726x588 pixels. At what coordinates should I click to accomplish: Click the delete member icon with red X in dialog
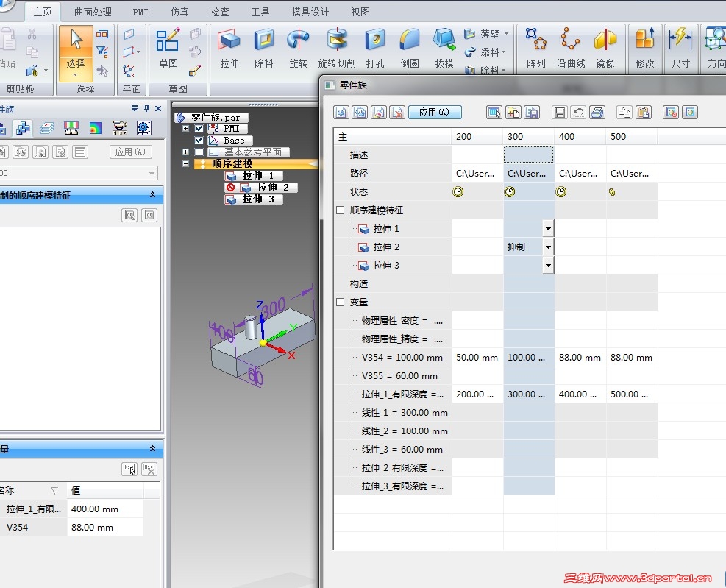point(397,112)
